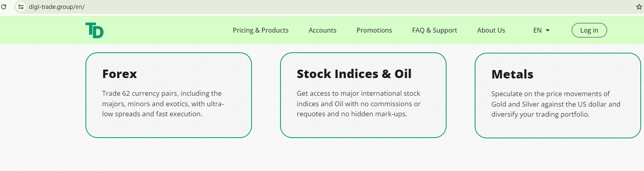Click the digi-trade.group address bar URL
The image size is (644, 171).
click(x=57, y=7)
